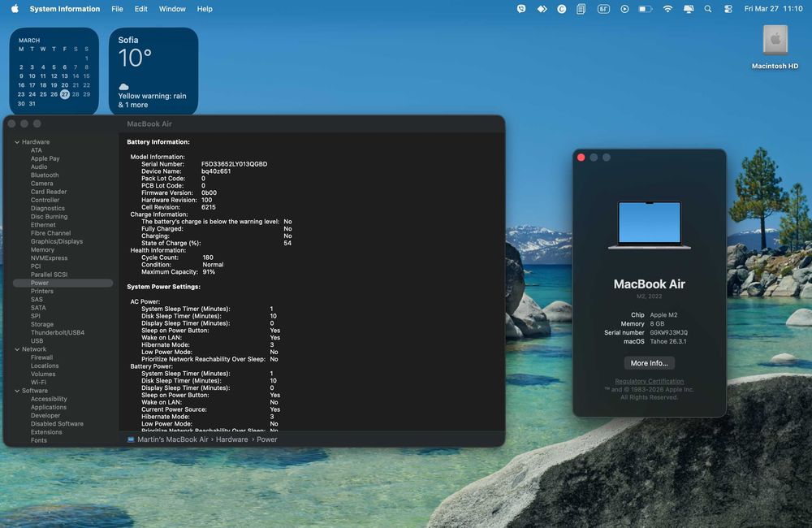812x528 pixels.
Task: Select Thunderbolt/USB4 in the sidebar
Action: tap(58, 333)
